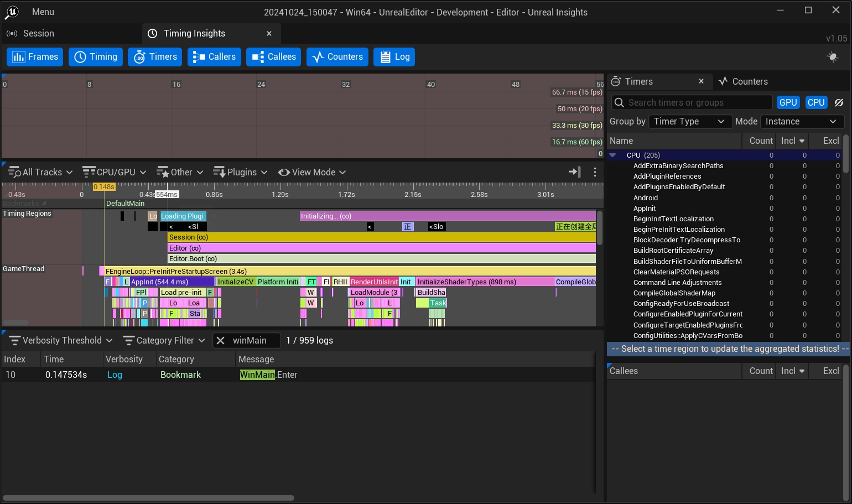Toggle the Log panel button
Viewport: 852px width, 504px height.
[394, 57]
